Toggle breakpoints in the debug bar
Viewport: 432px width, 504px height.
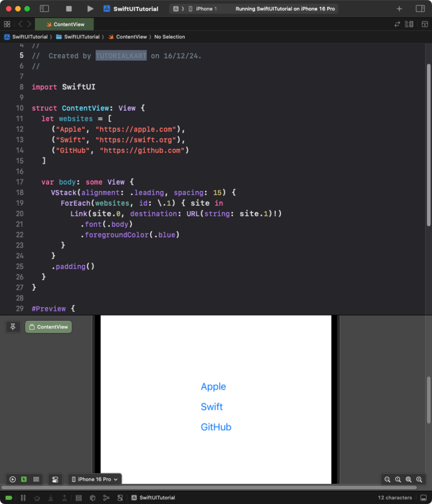point(8,498)
